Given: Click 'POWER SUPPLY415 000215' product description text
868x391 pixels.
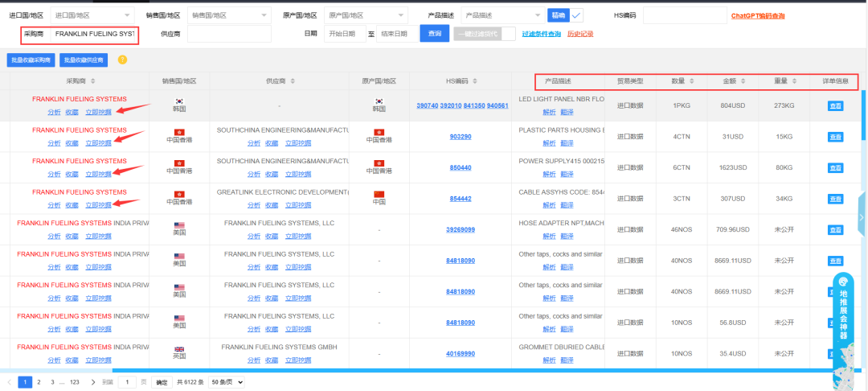Looking at the screenshot, I should pos(562,161).
